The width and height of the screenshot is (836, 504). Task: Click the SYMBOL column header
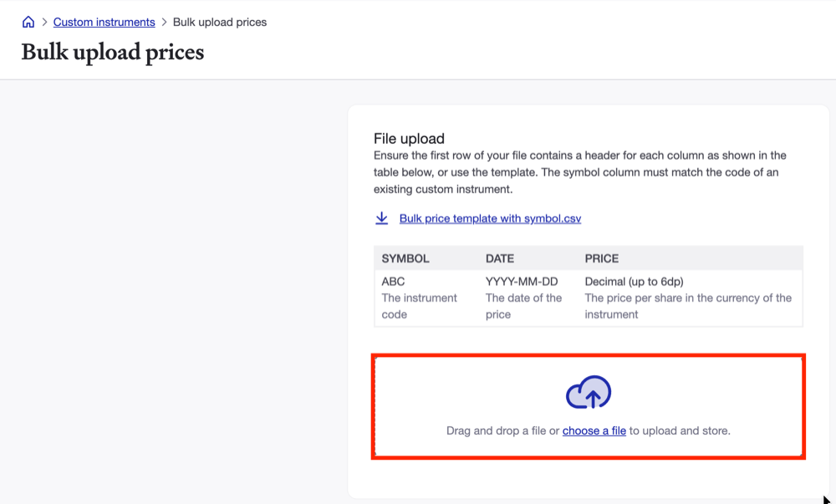pos(405,259)
